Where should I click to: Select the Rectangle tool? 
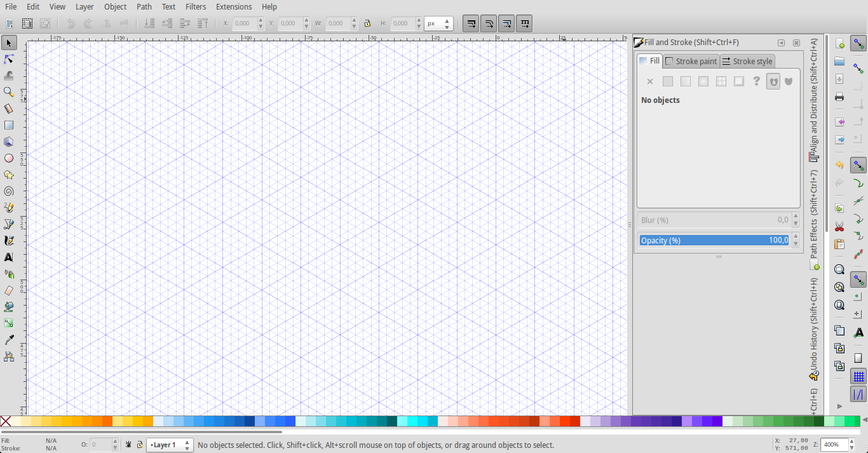point(9,125)
